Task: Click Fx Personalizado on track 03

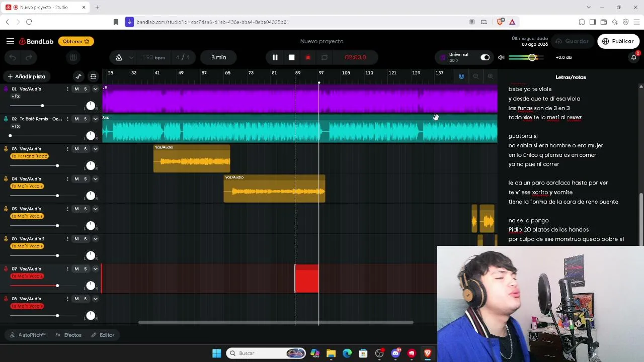Action: pyautogui.click(x=29, y=156)
